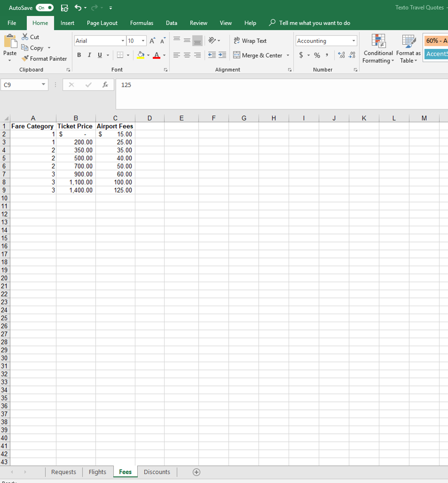Click the Middle Align icon
Screen dimensions: 448x483
coord(187,41)
